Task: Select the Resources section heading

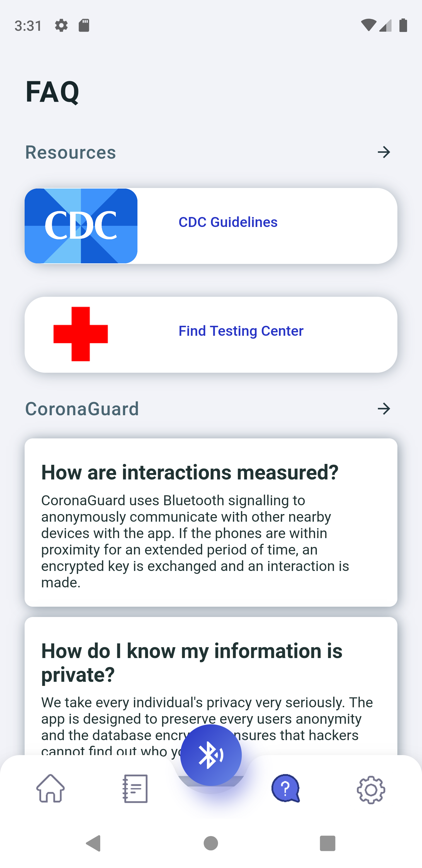Action: click(x=70, y=152)
